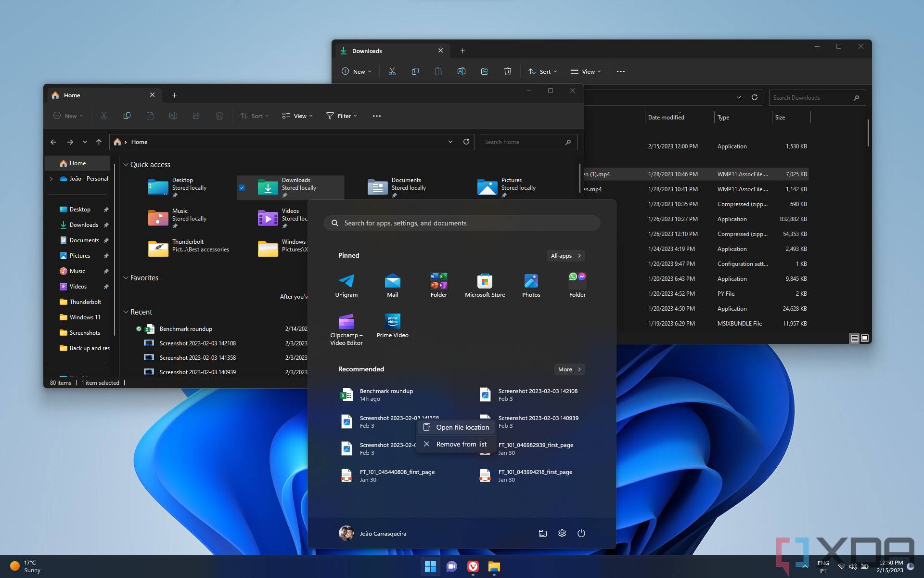Expand Home window address bar history dropdown

pyautogui.click(x=450, y=142)
